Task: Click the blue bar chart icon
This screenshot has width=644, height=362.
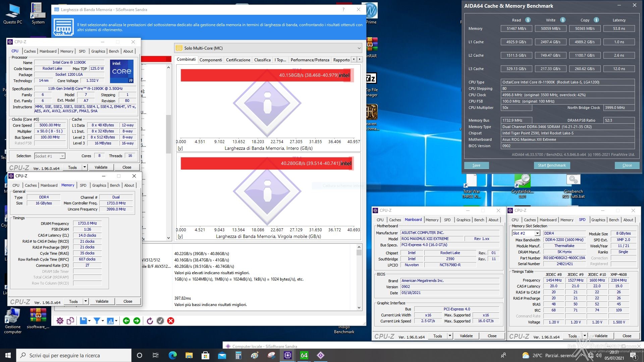Action: [x=110, y=321]
